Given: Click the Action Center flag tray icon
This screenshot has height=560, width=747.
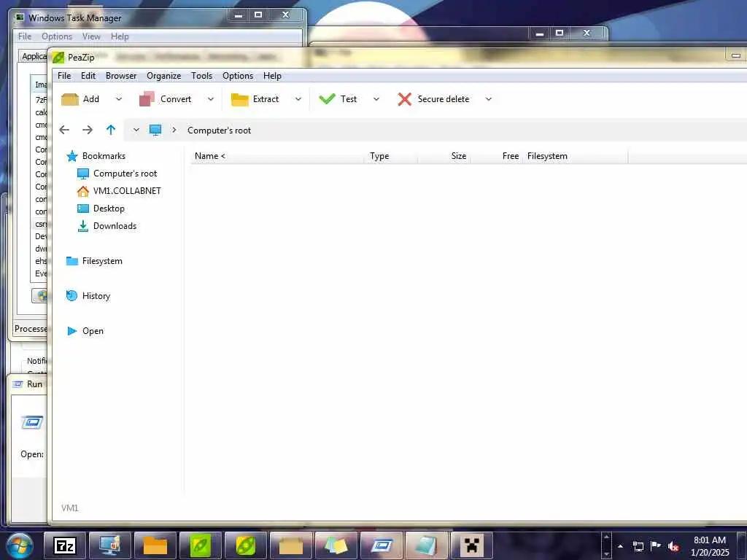Looking at the screenshot, I should click(x=656, y=546).
